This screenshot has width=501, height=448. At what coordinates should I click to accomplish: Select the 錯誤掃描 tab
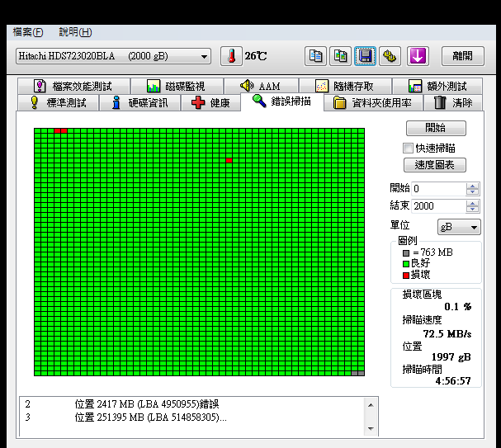click(x=281, y=101)
